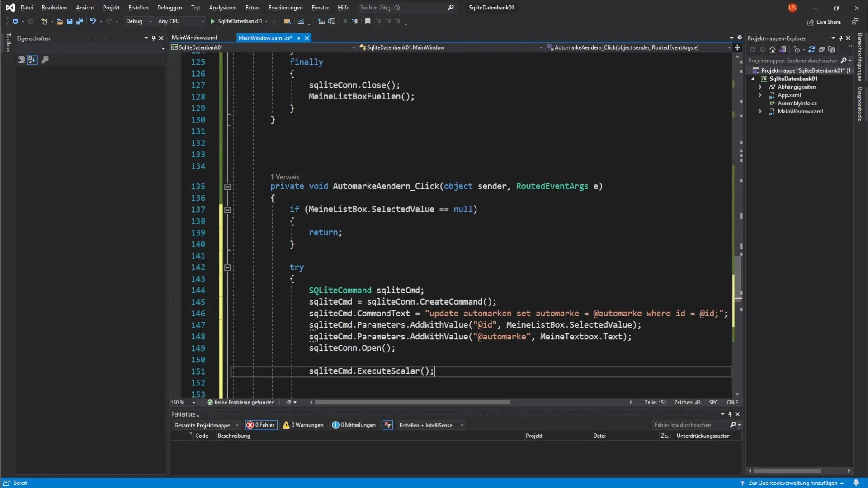Toggle Show All Files in Projektmappen-Explorer

[832, 50]
